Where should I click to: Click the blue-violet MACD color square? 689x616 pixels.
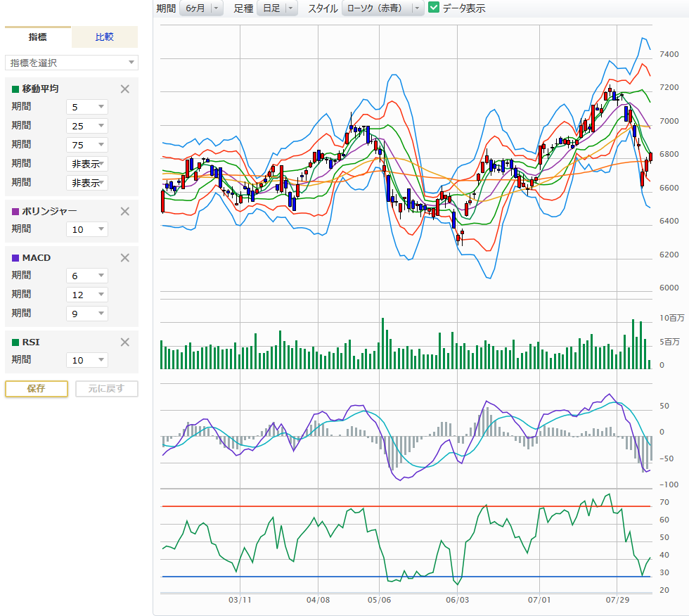coord(15,258)
